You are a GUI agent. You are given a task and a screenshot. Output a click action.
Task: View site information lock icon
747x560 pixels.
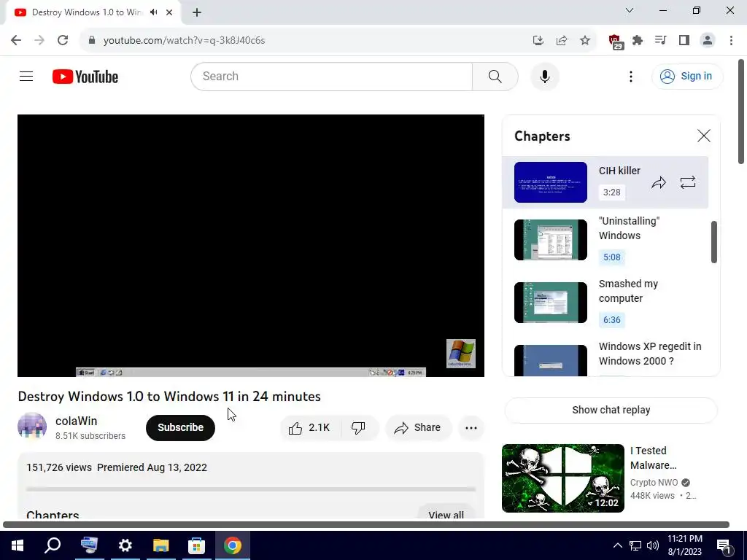pyautogui.click(x=92, y=41)
